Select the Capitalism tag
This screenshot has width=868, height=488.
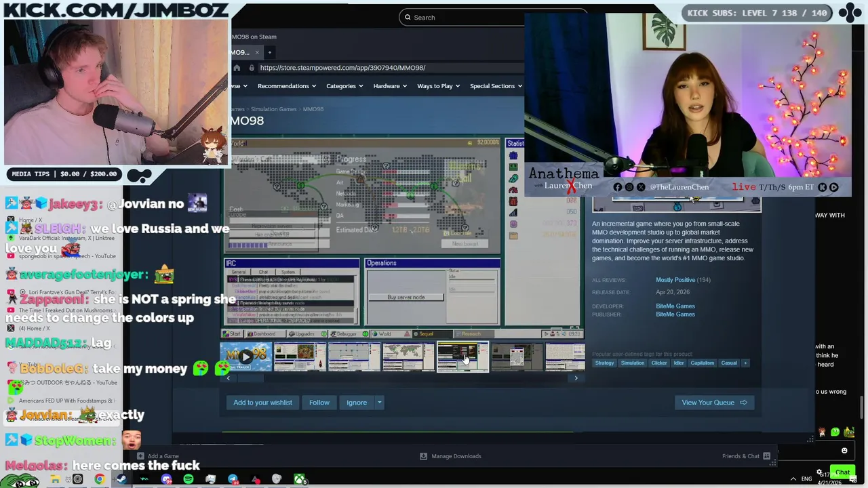(x=703, y=363)
